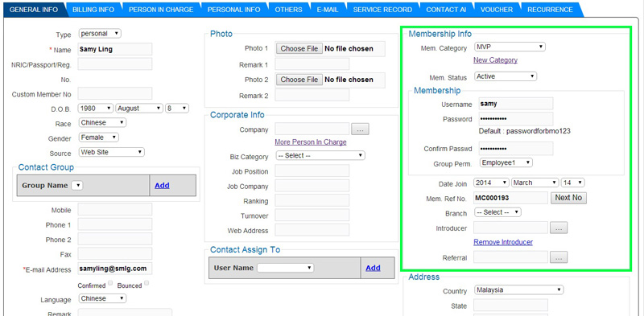644x316 pixels.
Task: Select the Others tab
Action: point(288,10)
